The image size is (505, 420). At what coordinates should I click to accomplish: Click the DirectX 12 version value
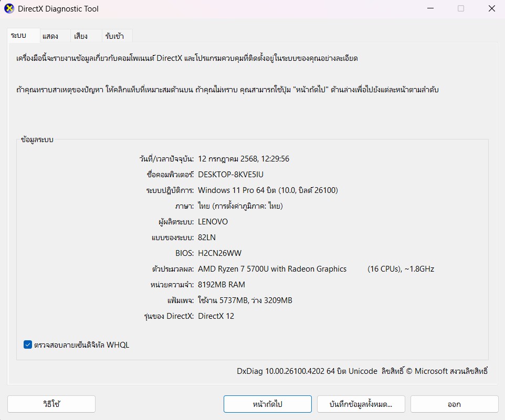coord(216,316)
